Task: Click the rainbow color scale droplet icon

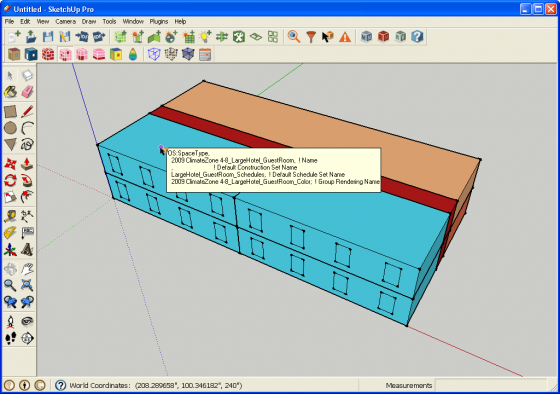Action: pos(133,54)
